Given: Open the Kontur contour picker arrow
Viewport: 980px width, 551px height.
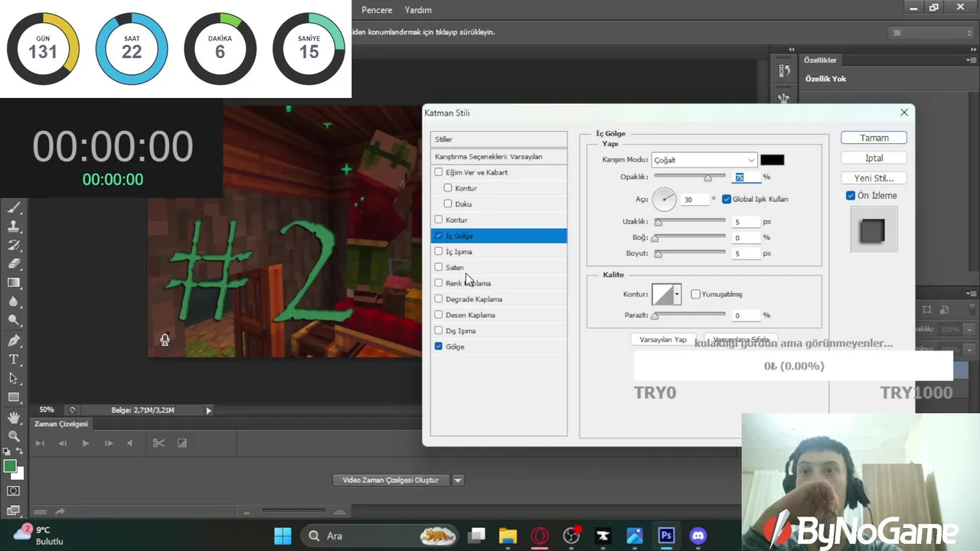Looking at the screenshot, I should click(x=677, y=295).
